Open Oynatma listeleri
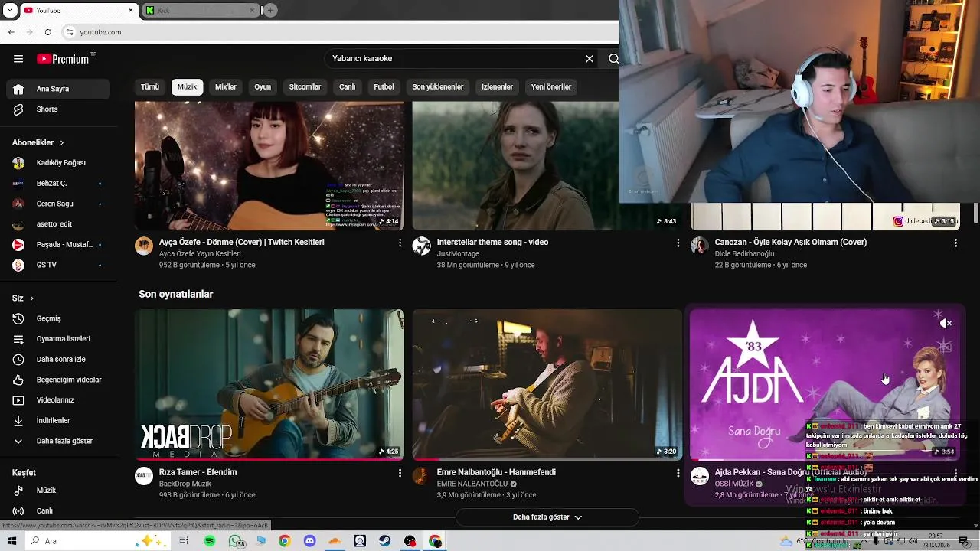This screenshot has height=551, width=980. 58,339
